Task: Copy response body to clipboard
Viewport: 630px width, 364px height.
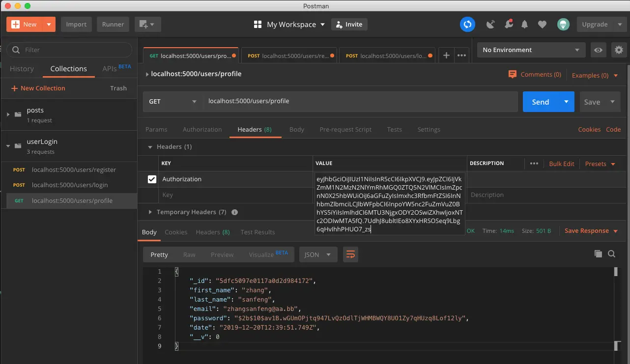Action: tap(598, 254)
